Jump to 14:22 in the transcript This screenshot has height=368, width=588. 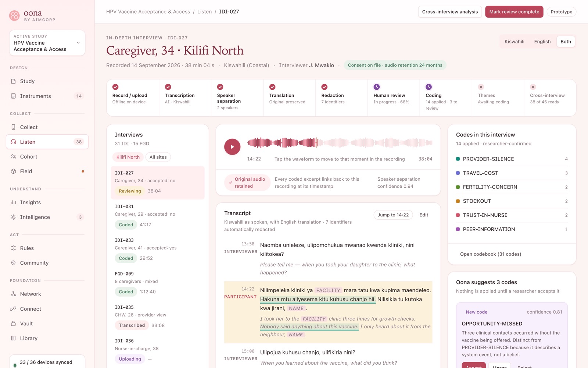(x=393, y=215)
